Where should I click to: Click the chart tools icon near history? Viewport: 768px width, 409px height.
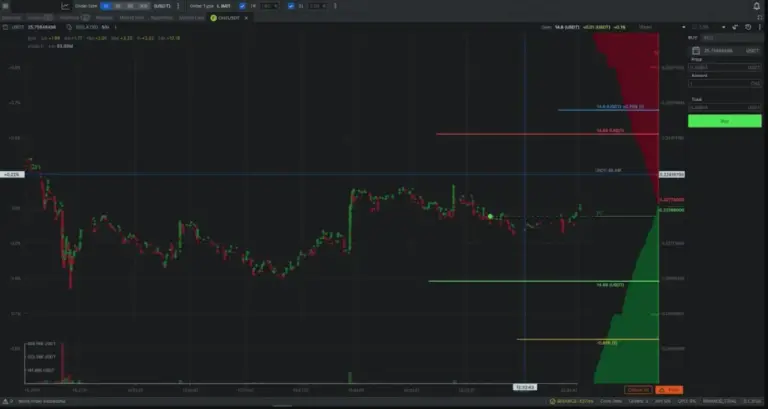pos(735,27)
